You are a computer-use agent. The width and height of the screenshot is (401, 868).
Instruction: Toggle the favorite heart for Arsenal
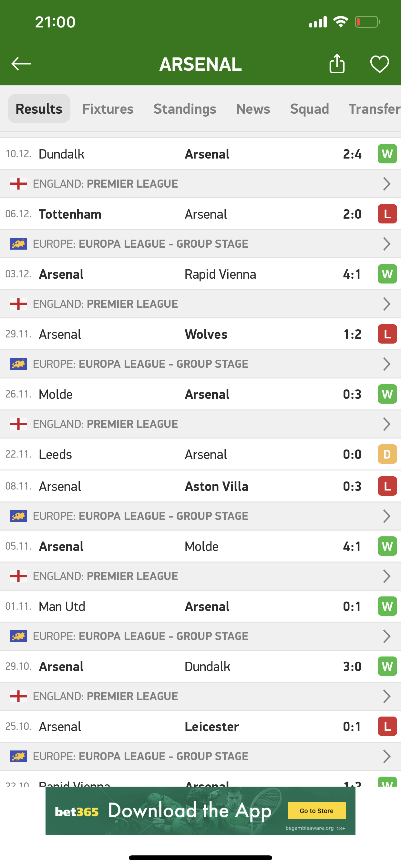379,64
